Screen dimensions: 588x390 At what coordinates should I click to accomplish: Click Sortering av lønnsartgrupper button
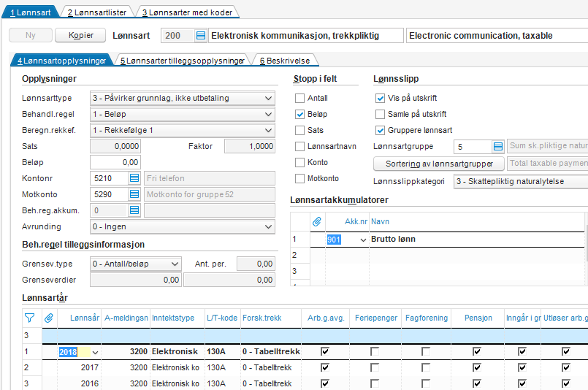[439, 163]
